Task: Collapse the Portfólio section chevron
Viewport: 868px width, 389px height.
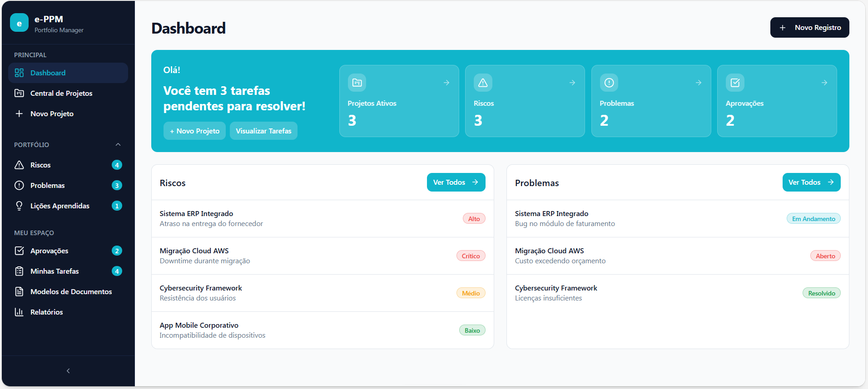Action: [x=118, y=144]
